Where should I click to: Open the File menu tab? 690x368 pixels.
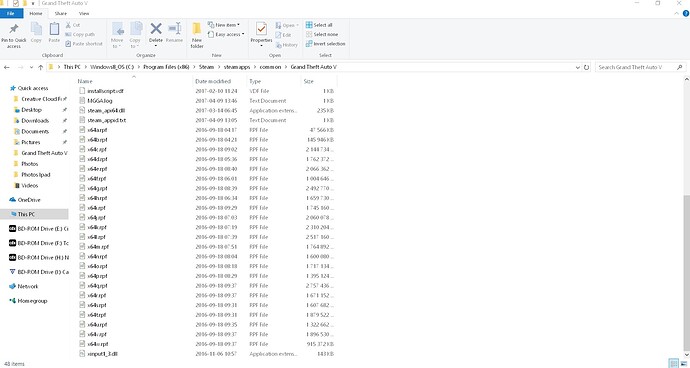click(x=11, y=14)
